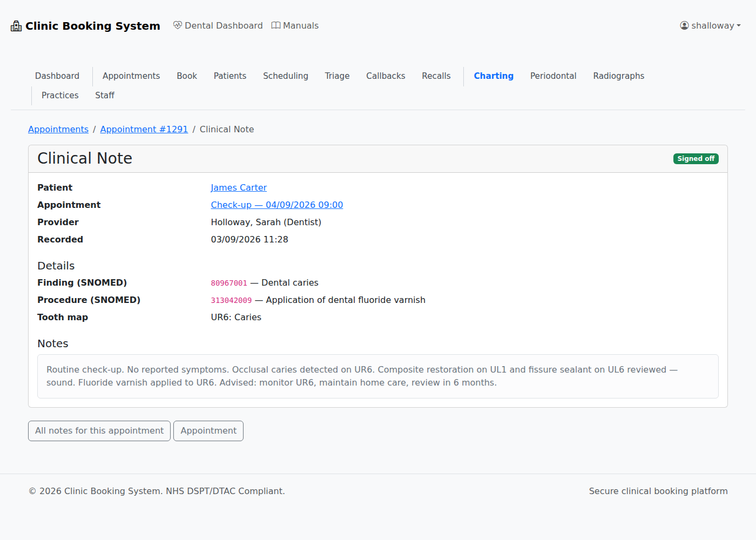The height and width of the screenshot is (540, 756).
Task: Click the 'UR6: Caries' tooth map value
Action: [x=236, y=318]
